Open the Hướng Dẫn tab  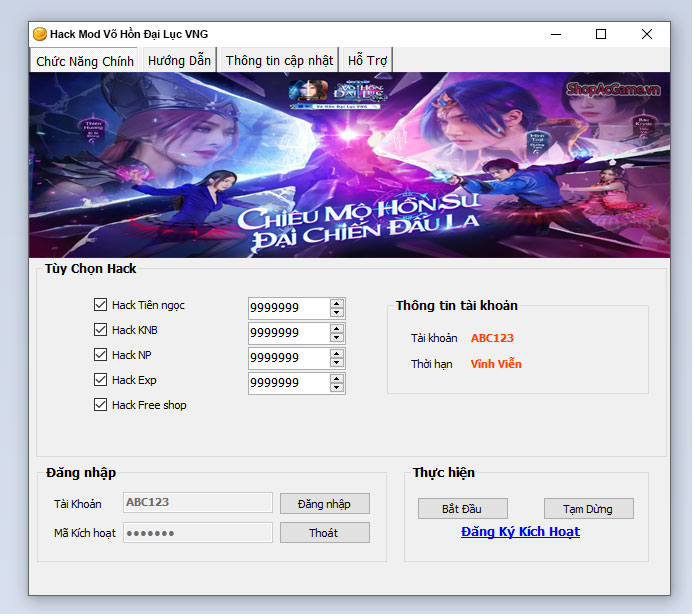point(179,60)
